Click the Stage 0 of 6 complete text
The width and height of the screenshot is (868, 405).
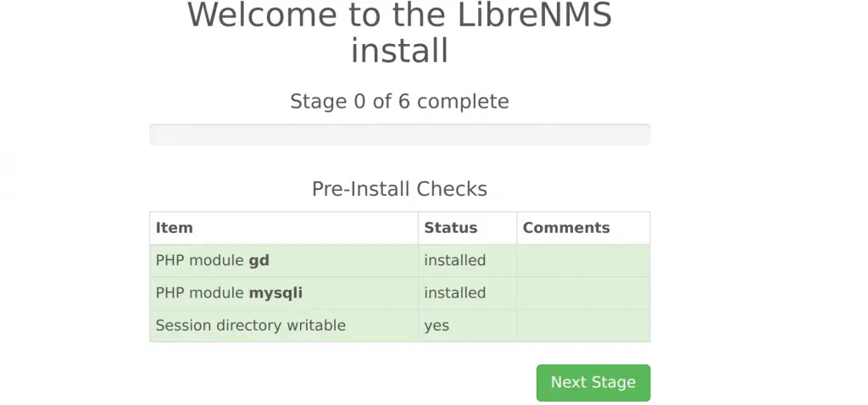coord(400,102)
